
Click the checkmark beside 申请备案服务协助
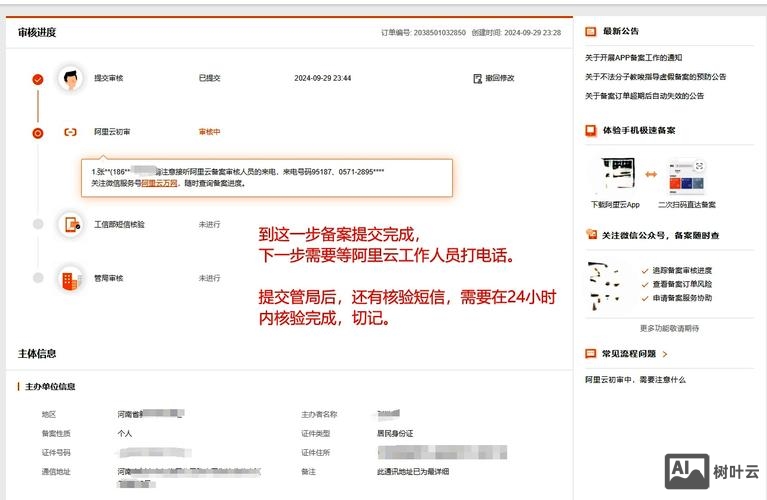(x=645, y=298)
